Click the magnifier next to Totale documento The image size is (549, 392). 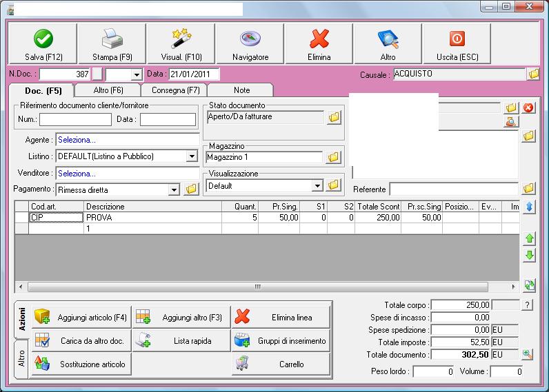coord(528,354)
